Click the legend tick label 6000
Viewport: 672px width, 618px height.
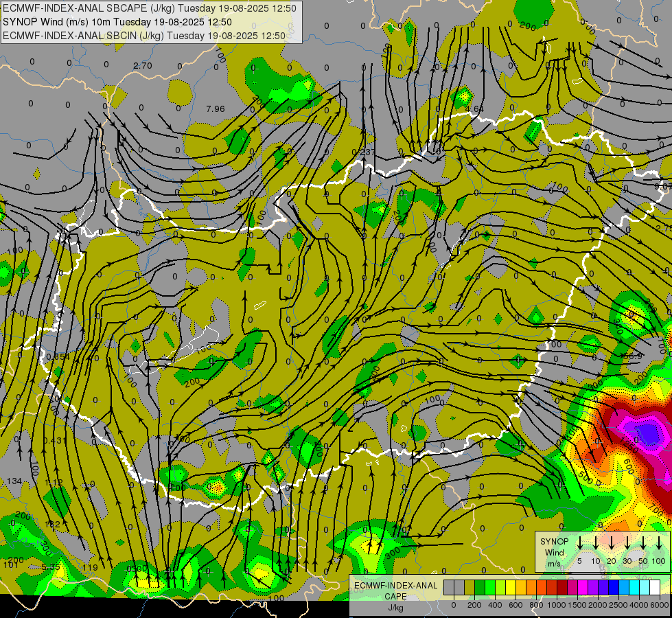[660, 605]
